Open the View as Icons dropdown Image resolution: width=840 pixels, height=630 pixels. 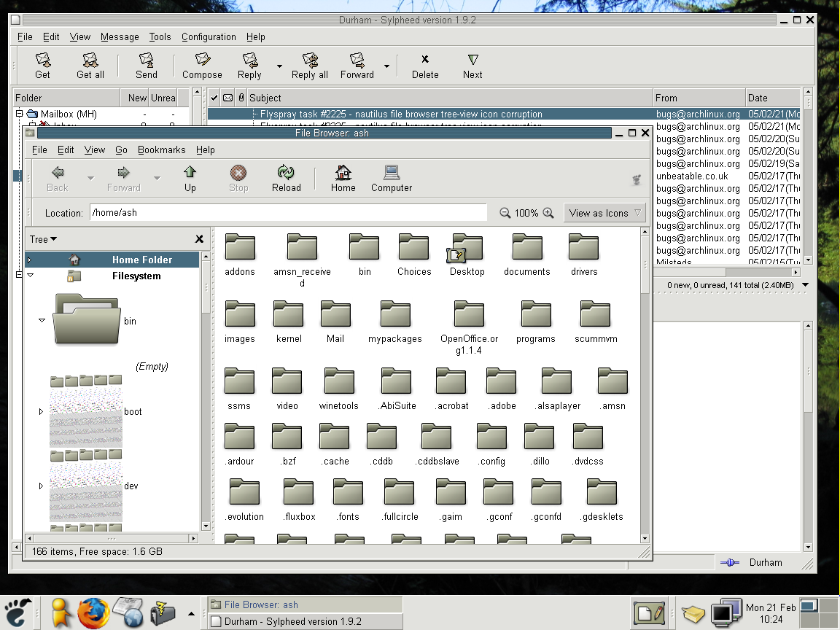tap(604, 213)
